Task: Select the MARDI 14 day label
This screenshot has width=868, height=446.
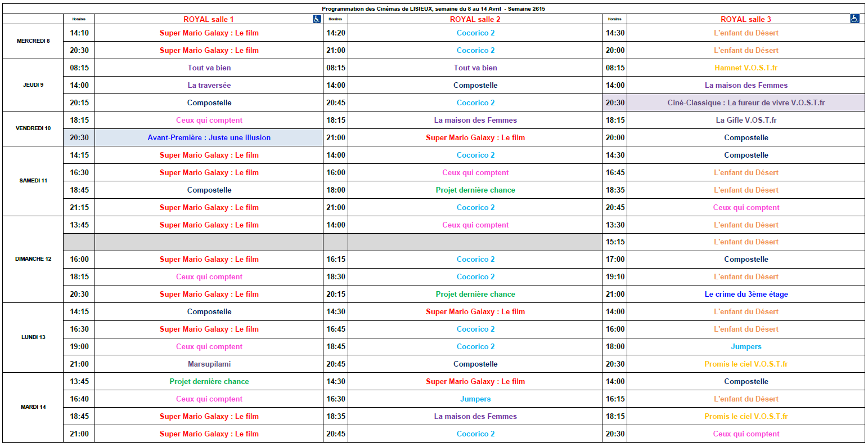Action: pyautogui.click(x=33, y=407)
